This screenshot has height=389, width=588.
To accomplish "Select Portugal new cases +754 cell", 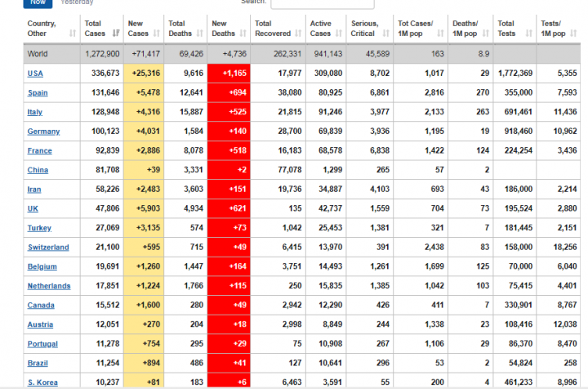I will coord(144,343).
